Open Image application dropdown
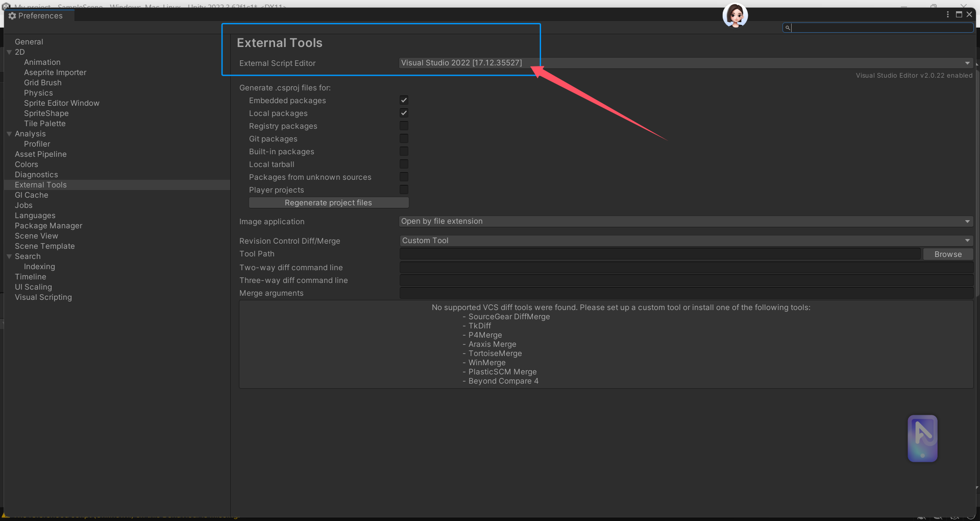 pyautogui.click(x=686, y=221)
